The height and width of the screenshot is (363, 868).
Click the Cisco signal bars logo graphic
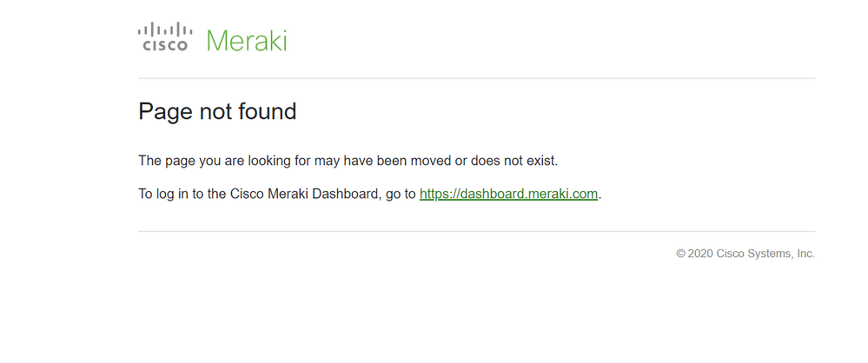(x=165, y=30)
